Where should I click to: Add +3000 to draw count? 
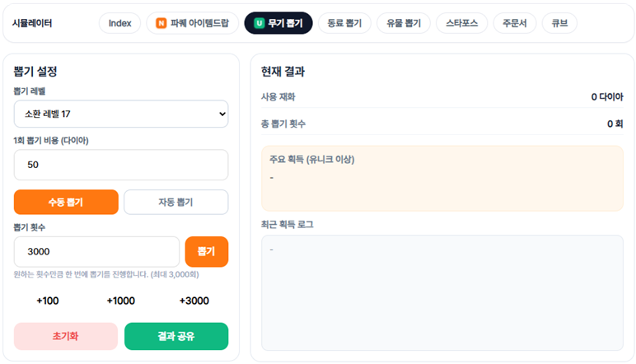tap(194, 301)
